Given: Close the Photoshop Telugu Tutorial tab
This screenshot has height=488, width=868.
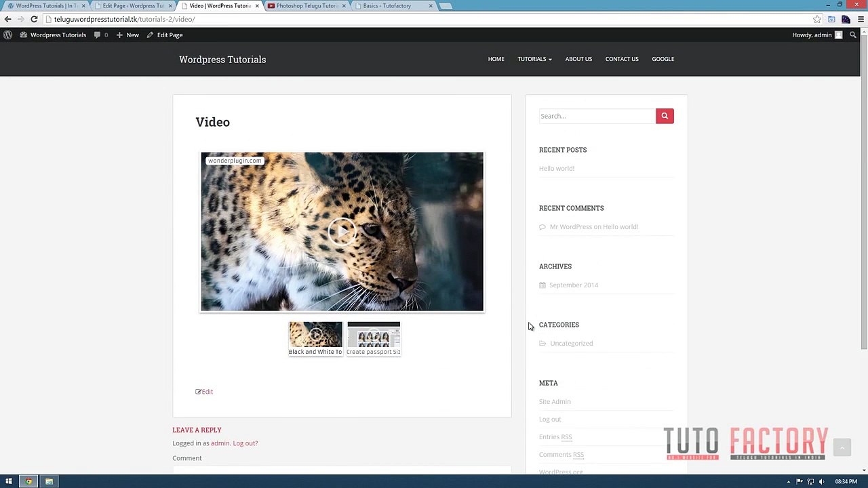Looking at the screenshot, I should point(344,6).
